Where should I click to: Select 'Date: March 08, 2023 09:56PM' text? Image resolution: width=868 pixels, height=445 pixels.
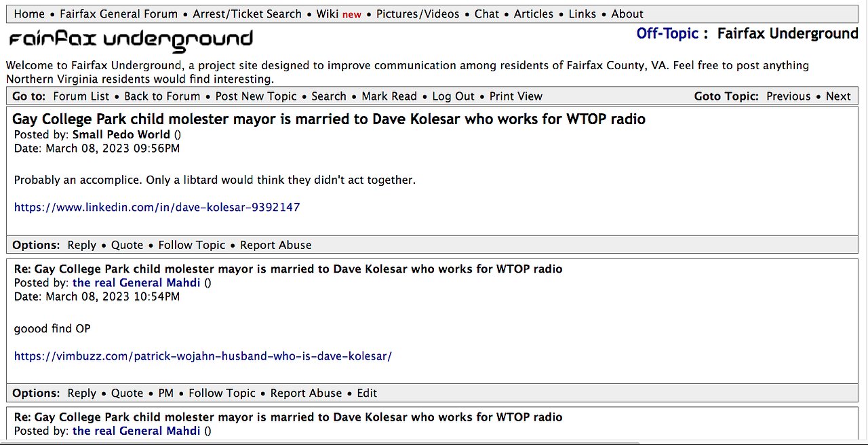point(97,148)
